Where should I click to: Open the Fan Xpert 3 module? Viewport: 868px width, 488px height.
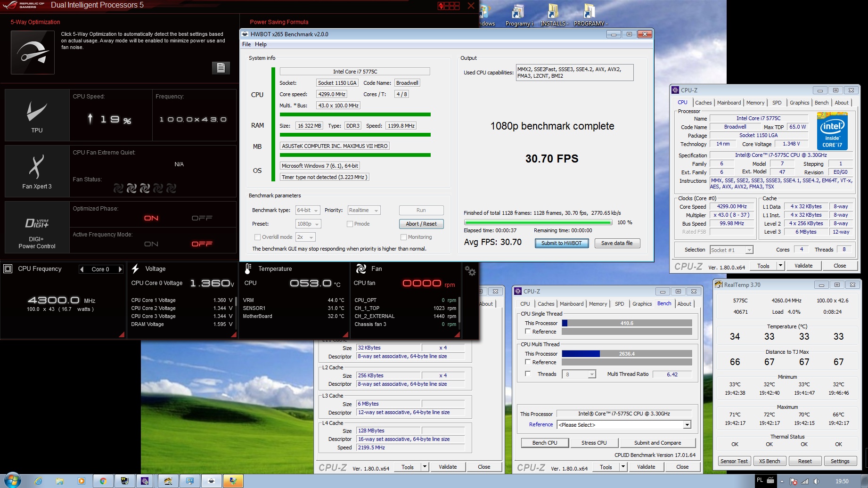click(x=37, y=171)
